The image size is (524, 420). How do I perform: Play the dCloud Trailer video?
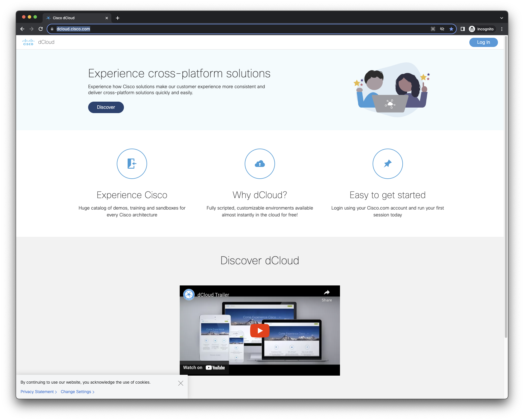[260, 331]
